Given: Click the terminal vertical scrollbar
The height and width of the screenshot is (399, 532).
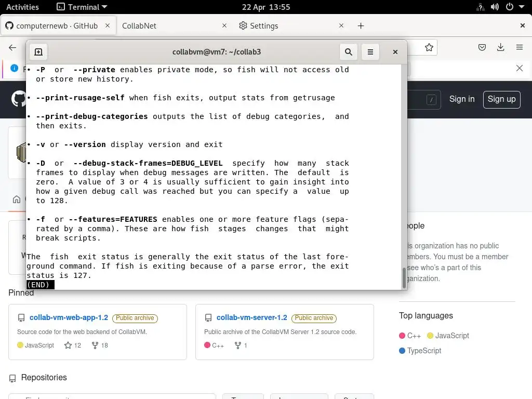Looking at the screenshot, I should 404,278.
